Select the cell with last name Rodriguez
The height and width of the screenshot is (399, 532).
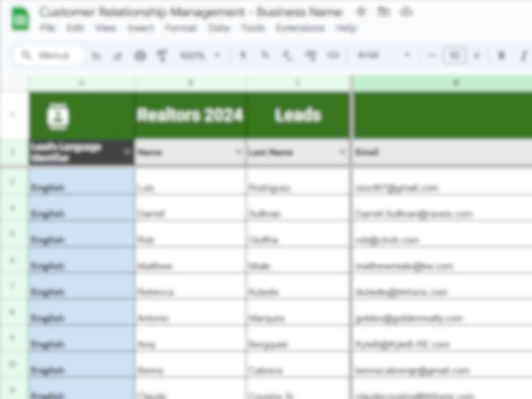coord(297,181)
